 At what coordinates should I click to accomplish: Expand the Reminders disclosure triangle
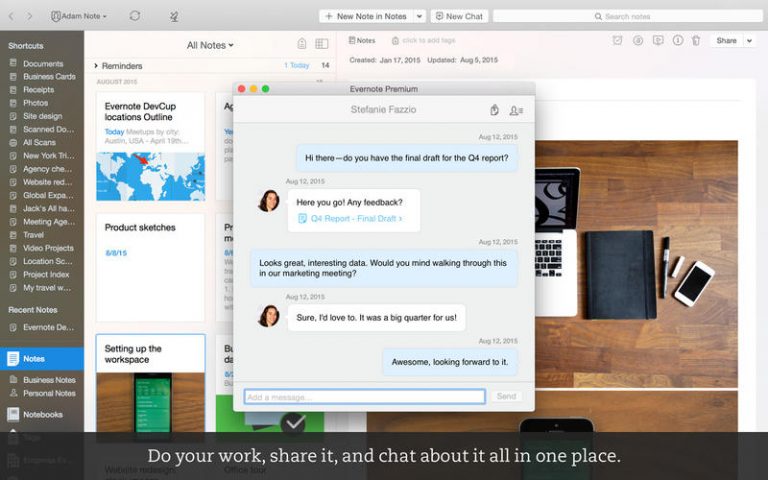click(x=96, y=66)
